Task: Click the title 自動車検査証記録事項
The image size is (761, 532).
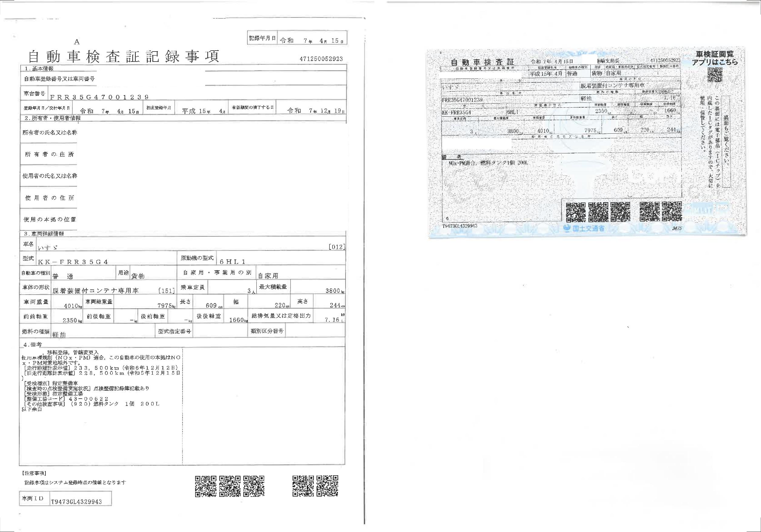Action: click(x=124, y=56)
